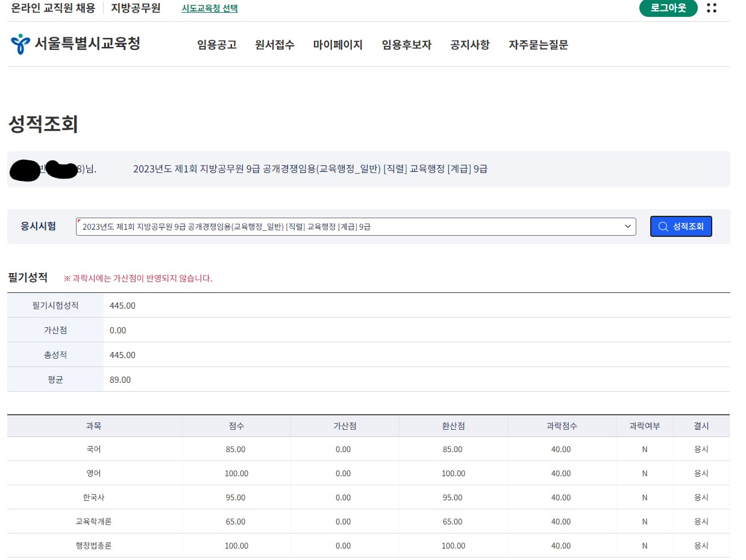Image resolution: width=746 pixels, height=560 pixels.
Task: Click the 과락여부 column header
Action: tap(644, 426)
